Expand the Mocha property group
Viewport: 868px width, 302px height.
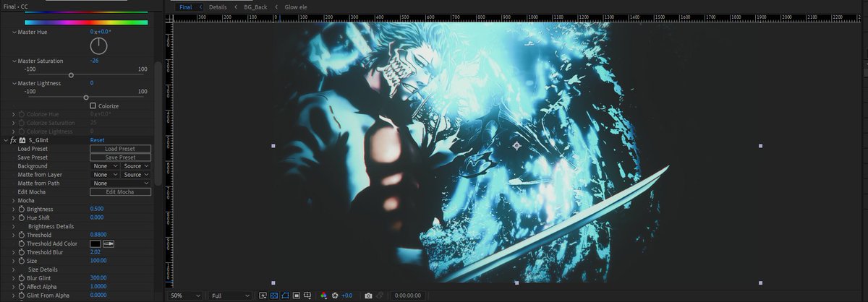(x=14, y=200)
